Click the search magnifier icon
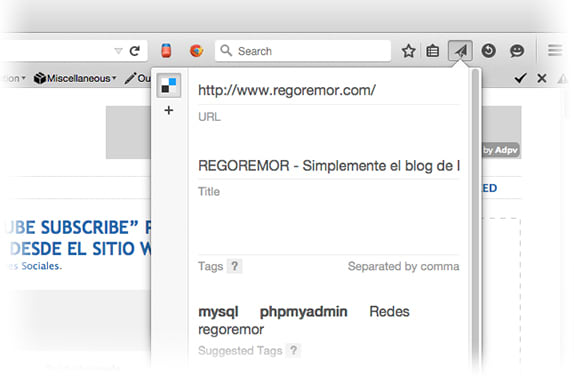574x380 pixels. coord(226,51)
